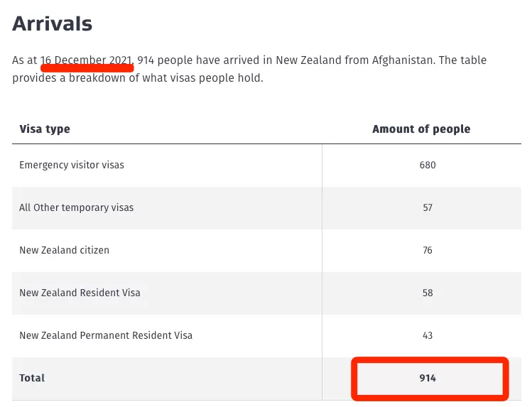Select the New Zealand Resident Visa row
The width and height of the screenshot is (532, 407).
[x=266, y=293]
